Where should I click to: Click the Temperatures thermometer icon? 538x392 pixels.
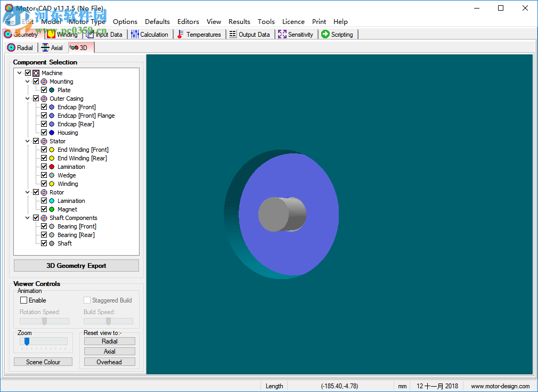[181, 35]
